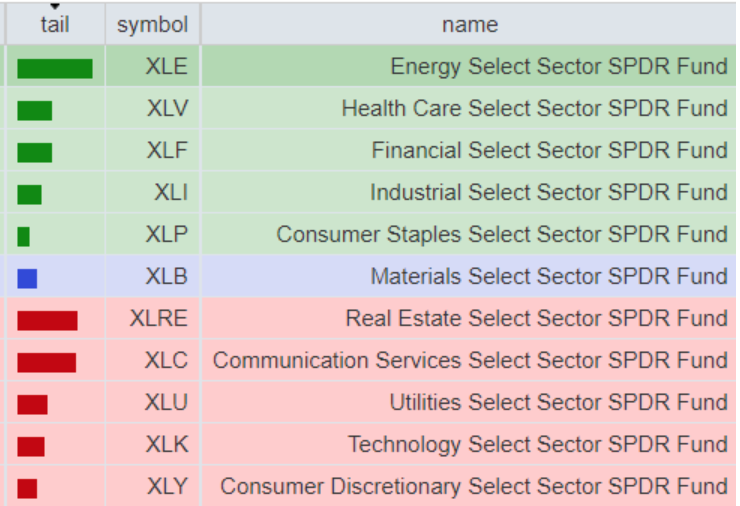This screenshot has height=506, width=740.
Task: Select Consumer Discretionary Select Sector SPDR Fund
Action: (x=474, y=487)
